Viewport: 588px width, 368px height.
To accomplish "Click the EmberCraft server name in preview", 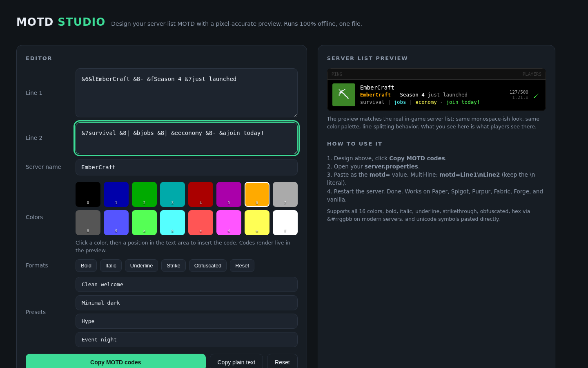I will tap(377, 88).
